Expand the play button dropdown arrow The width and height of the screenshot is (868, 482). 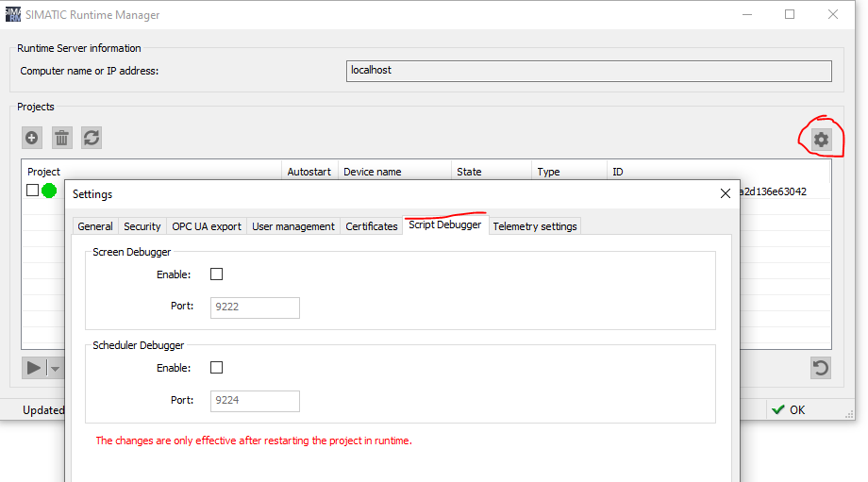(55, 369)
